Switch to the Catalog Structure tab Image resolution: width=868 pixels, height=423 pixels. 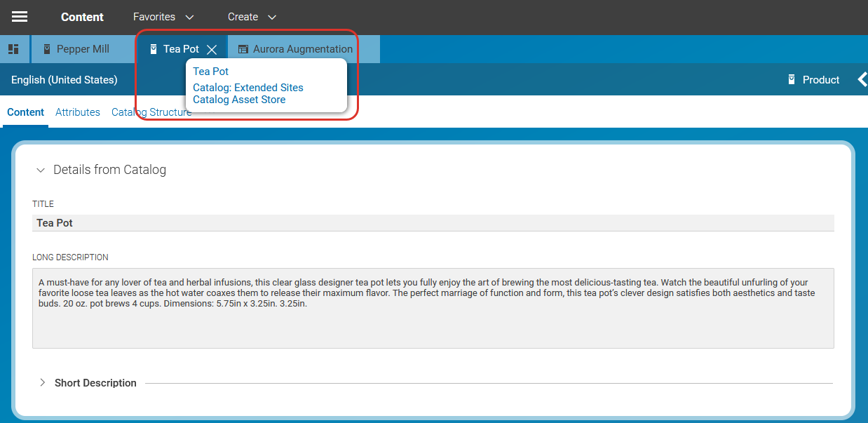click(x=151, y=112)
